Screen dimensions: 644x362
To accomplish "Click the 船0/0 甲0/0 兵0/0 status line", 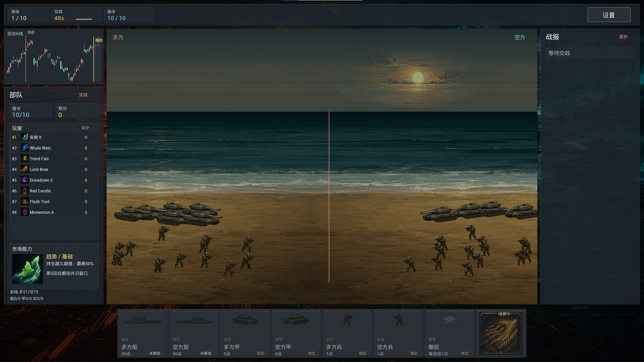I will click(26, 299).
